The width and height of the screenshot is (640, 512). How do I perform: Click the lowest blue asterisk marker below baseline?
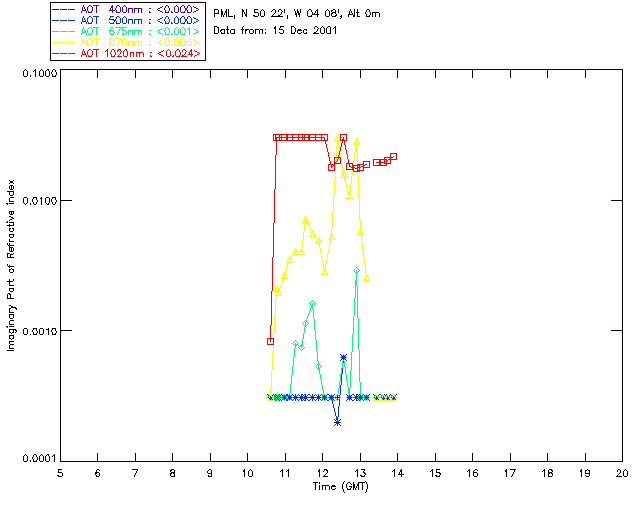click(337, 423)
